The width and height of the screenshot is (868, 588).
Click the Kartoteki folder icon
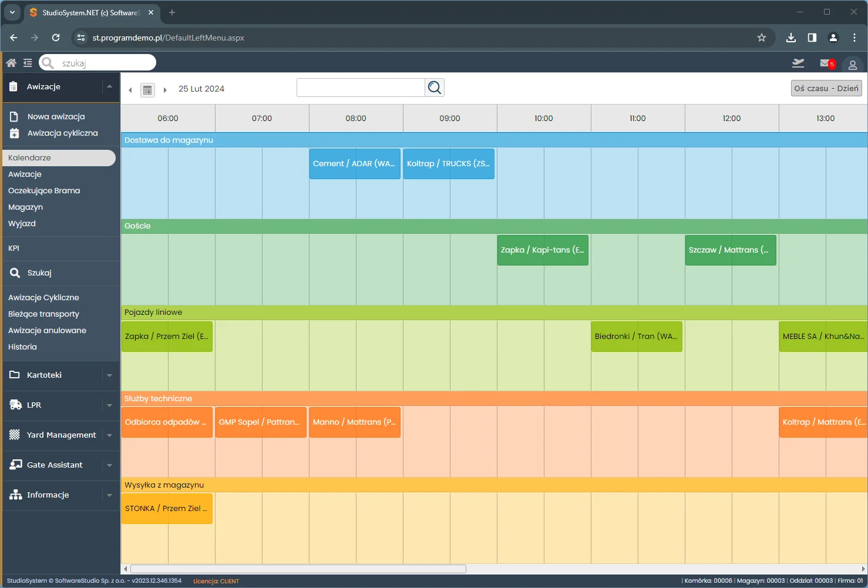pyautogui.click(x=15, y=375)
